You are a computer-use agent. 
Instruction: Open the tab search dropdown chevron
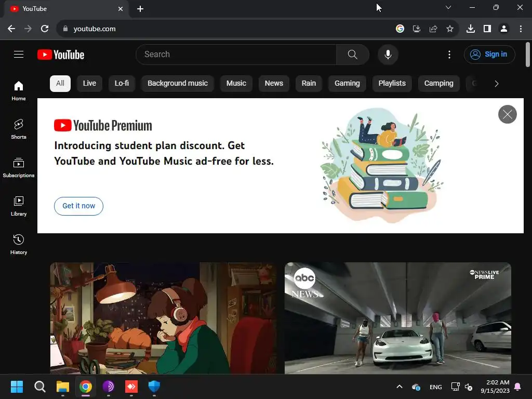[448, 7]
